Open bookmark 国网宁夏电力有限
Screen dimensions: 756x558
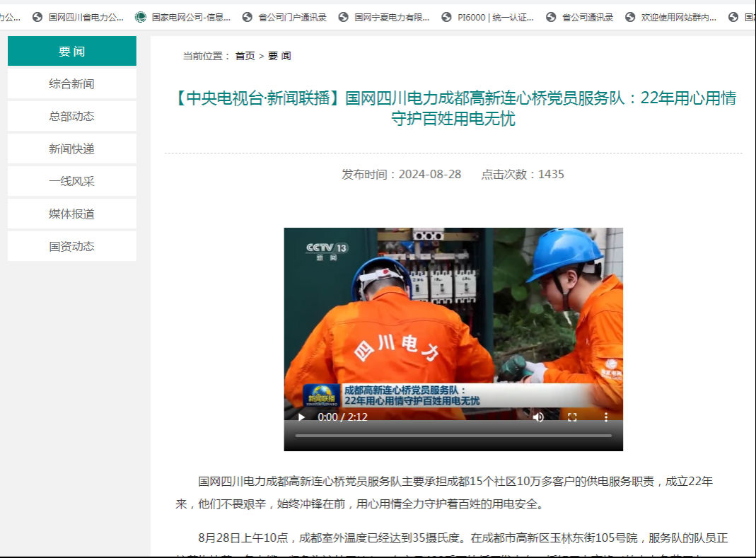384,18
